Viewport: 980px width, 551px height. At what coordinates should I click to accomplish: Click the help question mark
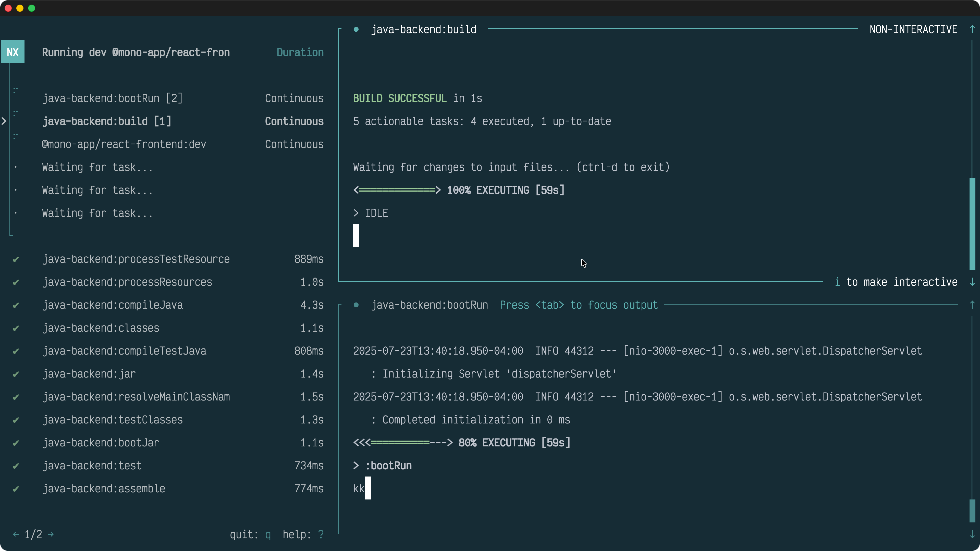pyautogui.click(x=321, y=535)
